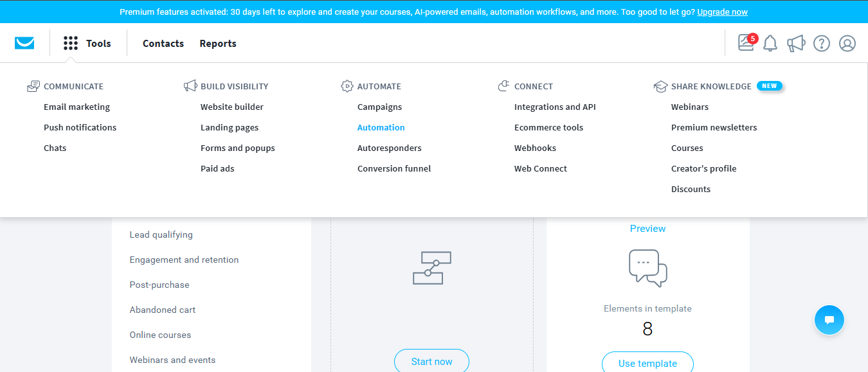
Task: Go to Automation
Action: (381, 127)
